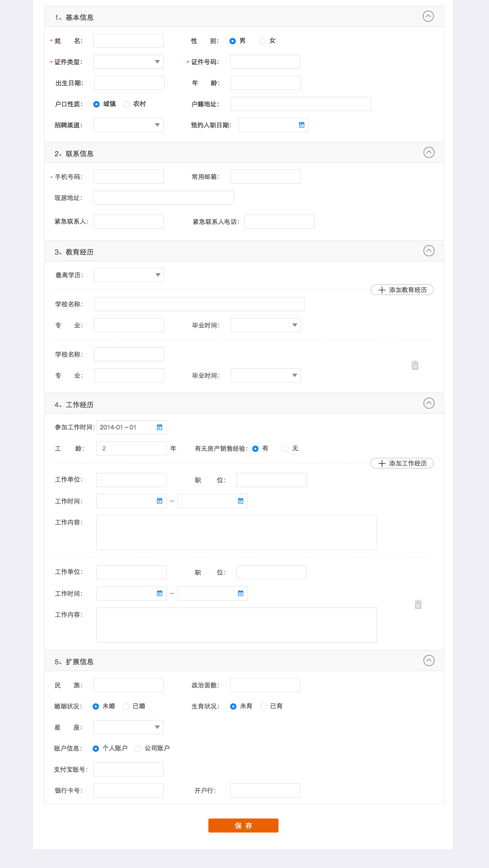This screenshot has height=868, width=489.
Task: Select 已婚 marital status option
Action: [x=126, y=706]
